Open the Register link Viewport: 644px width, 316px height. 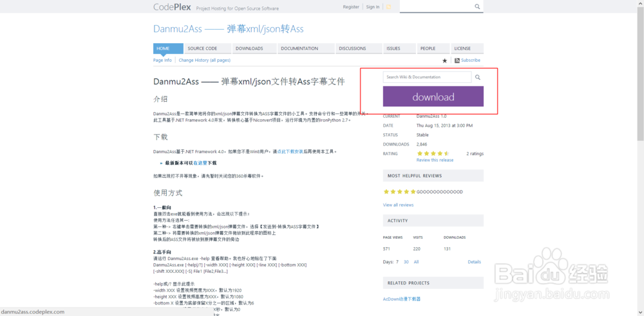pyautogui.click(x=351, y=7)
